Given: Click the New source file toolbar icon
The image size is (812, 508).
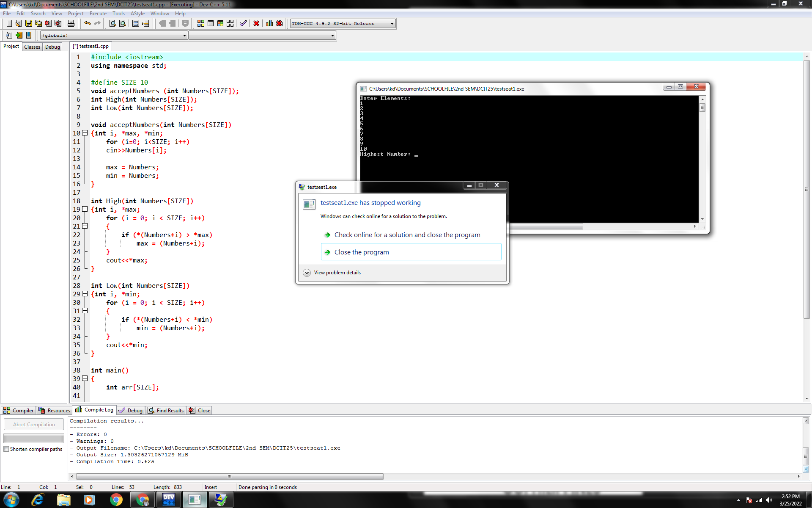Looking at the screenshot, I should 9,23.
